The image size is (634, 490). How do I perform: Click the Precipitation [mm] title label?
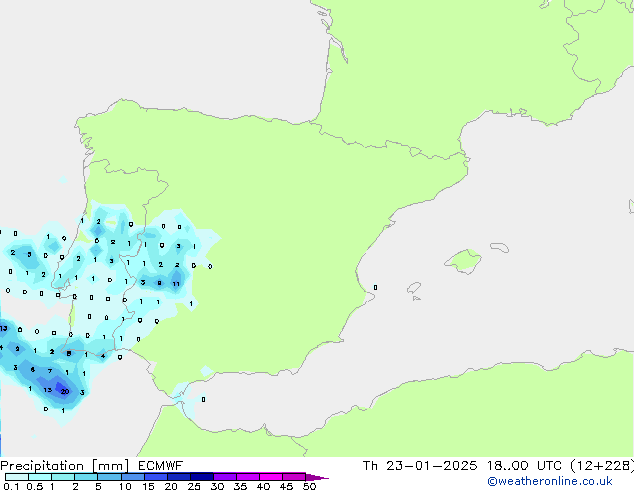coord(58,465)
